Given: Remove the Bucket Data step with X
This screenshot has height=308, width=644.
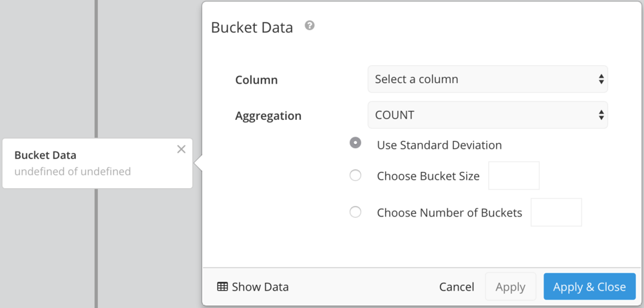Looking at the screenshot, I should pos(181,149).
